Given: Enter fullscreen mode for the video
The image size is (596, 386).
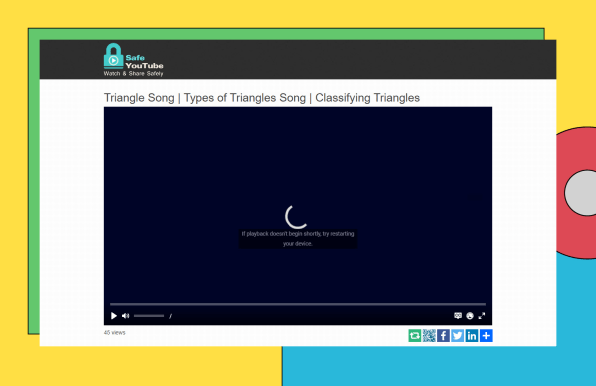Looking at the screenshot, I should 482,316.
